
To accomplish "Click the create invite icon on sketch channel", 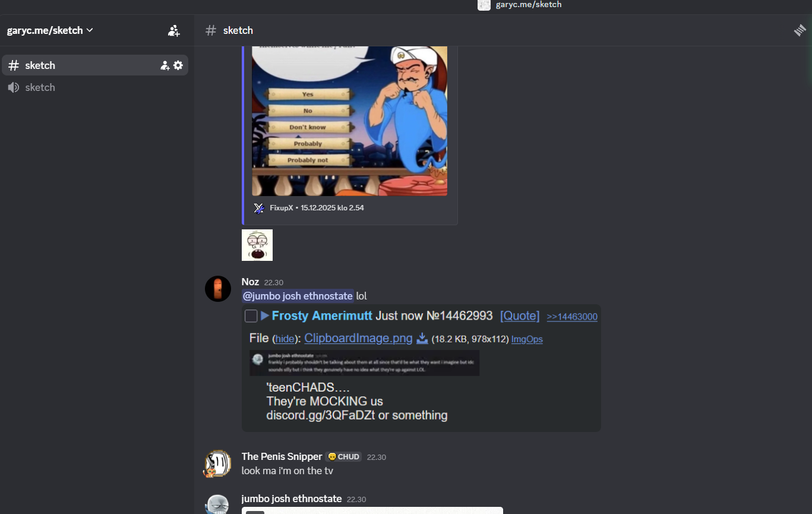I will coord(165,65).
